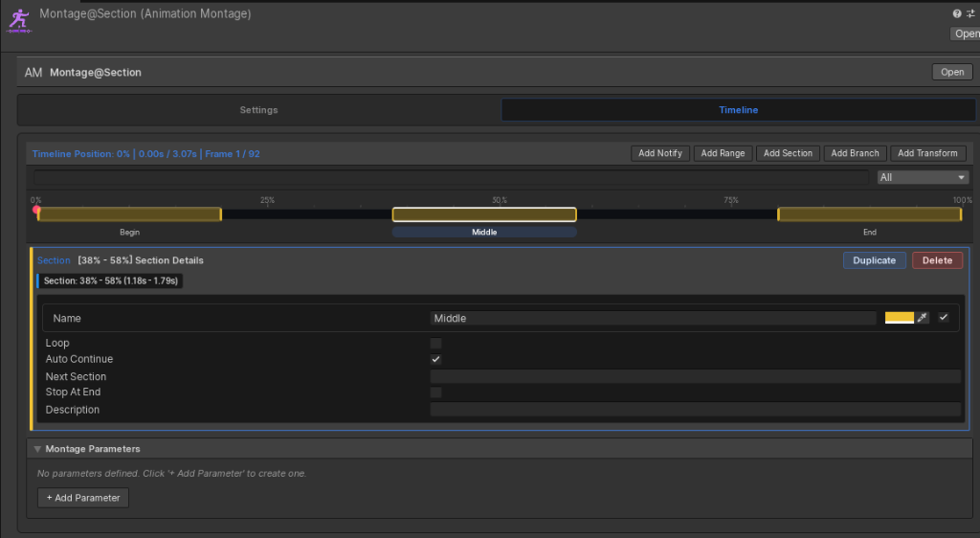980x538 pixels.
Task: Click the blue Section link text
Action: pos(54,260)
